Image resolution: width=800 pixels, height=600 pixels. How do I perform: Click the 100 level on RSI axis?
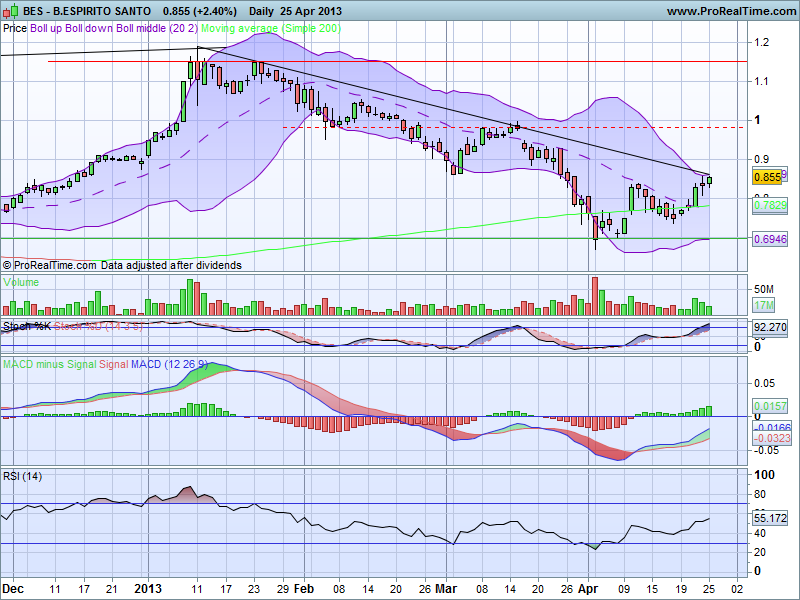pos(764,475)
